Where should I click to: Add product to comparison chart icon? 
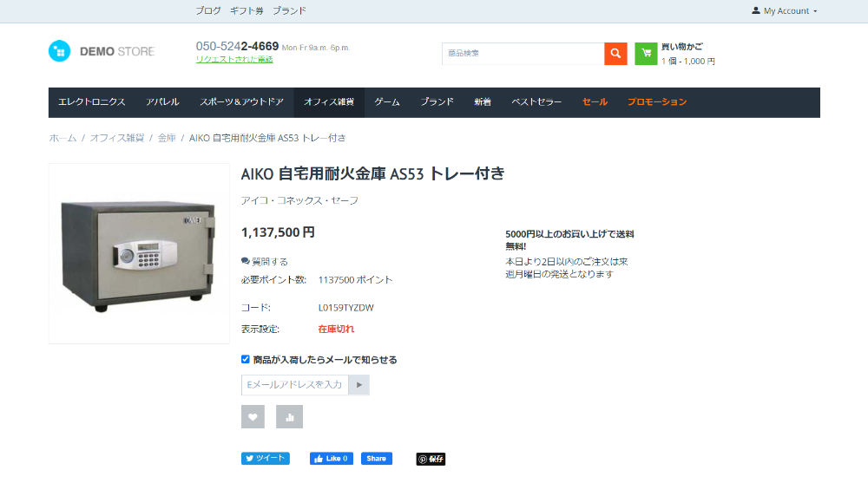tap(290, 416)
